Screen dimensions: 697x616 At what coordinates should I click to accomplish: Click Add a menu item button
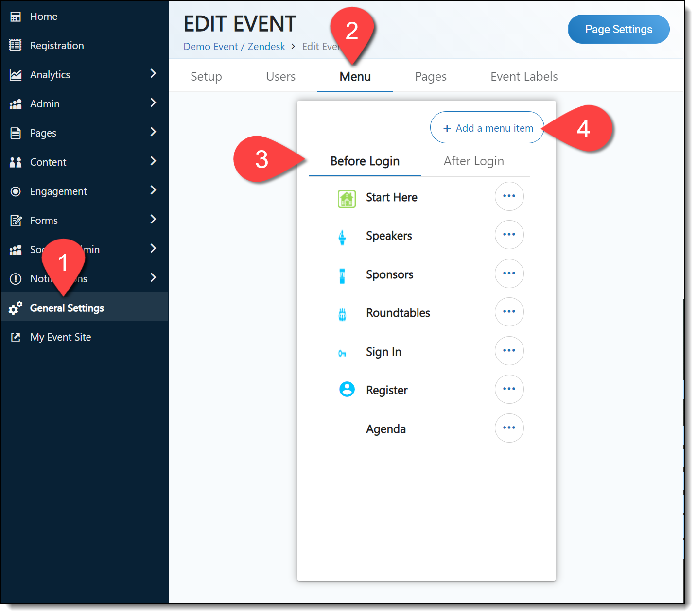tap(487, 128)
